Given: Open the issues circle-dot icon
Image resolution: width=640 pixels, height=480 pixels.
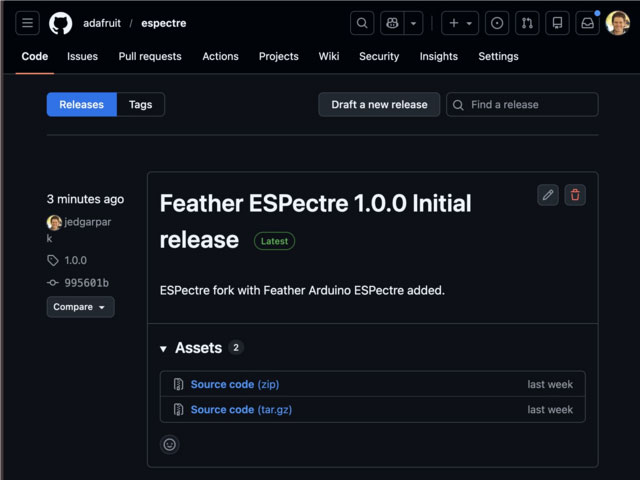Looking at the screenshot, I should click(x=497, y=23).
